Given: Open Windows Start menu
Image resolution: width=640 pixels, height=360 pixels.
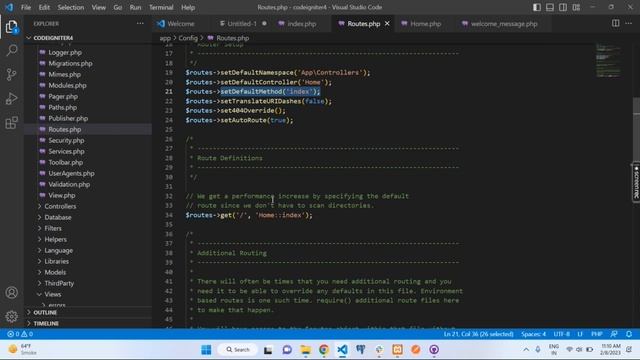Looking at the screenshot, I should tap(206, 350).
